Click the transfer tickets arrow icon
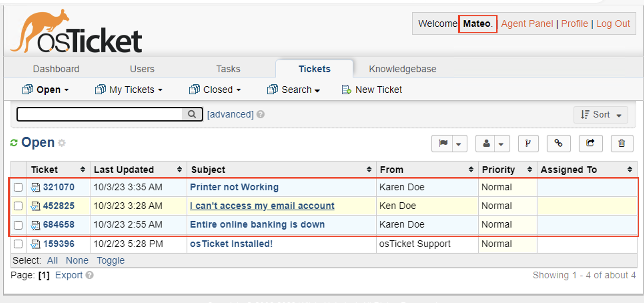Screen dimensions: 644x303 click(x=590, y=143)
